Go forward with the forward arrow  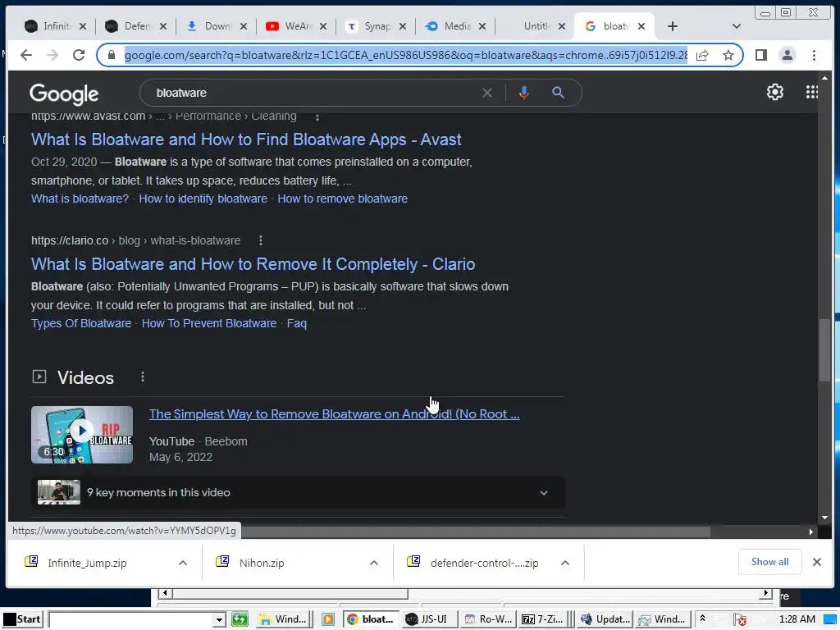(x=52, y=55)
